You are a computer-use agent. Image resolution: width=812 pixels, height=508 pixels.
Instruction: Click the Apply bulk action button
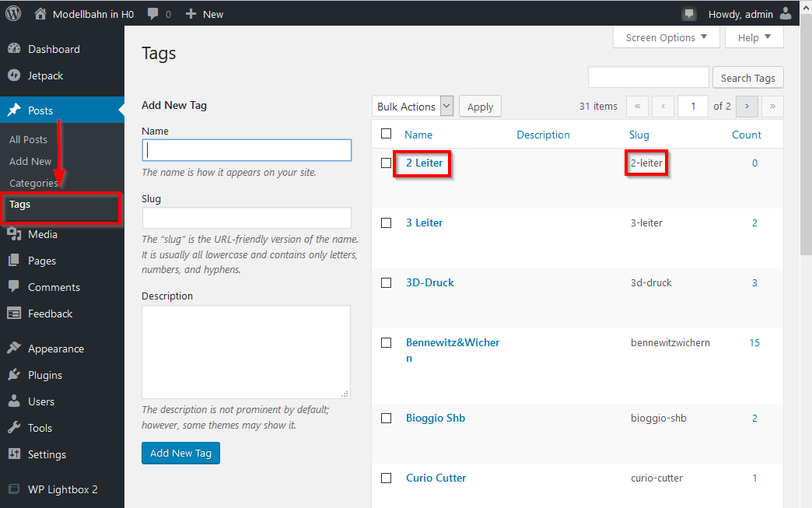point(480,106)
